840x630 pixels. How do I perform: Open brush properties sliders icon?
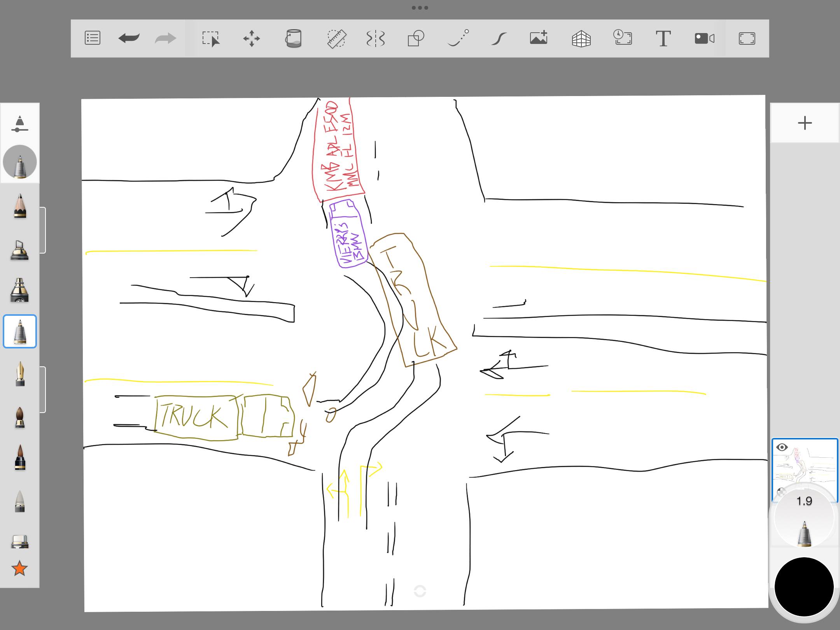click(19, 124)
